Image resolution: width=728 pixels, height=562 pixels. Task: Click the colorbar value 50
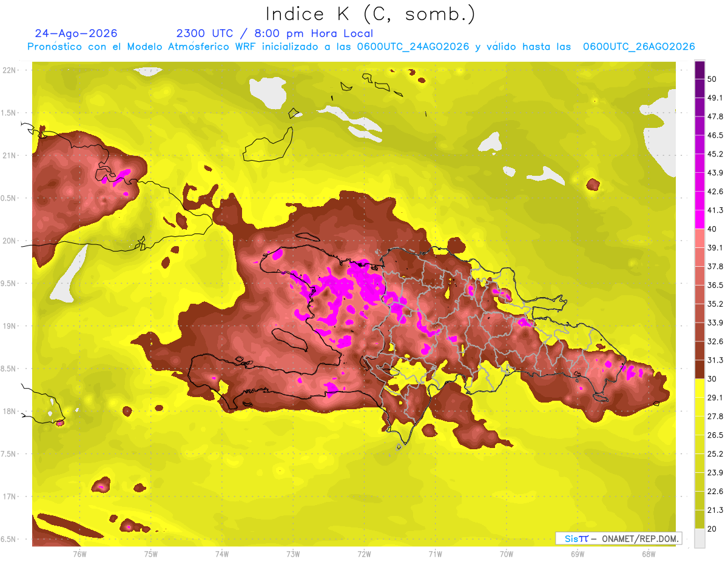(713, 79)
